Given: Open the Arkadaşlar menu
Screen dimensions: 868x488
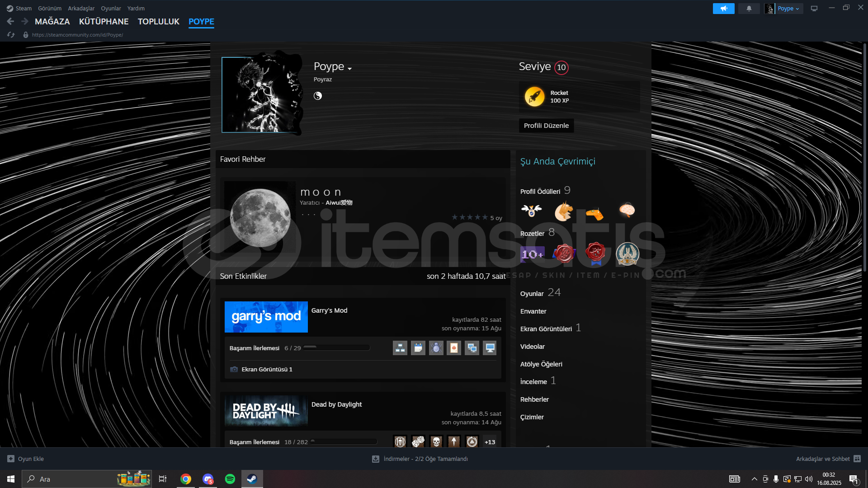Looking at the screenshot, I should tap(81, 8).
